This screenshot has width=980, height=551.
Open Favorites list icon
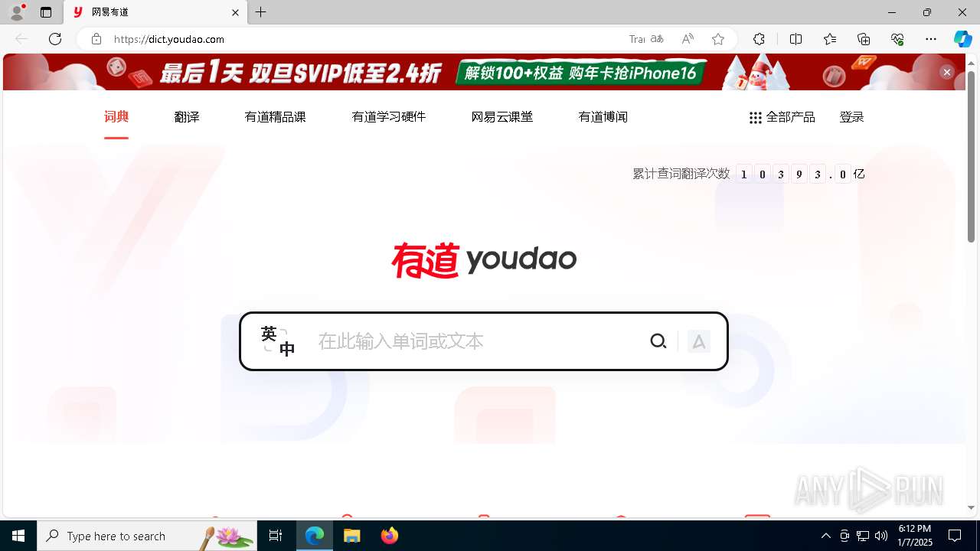(x=830, y=39)
